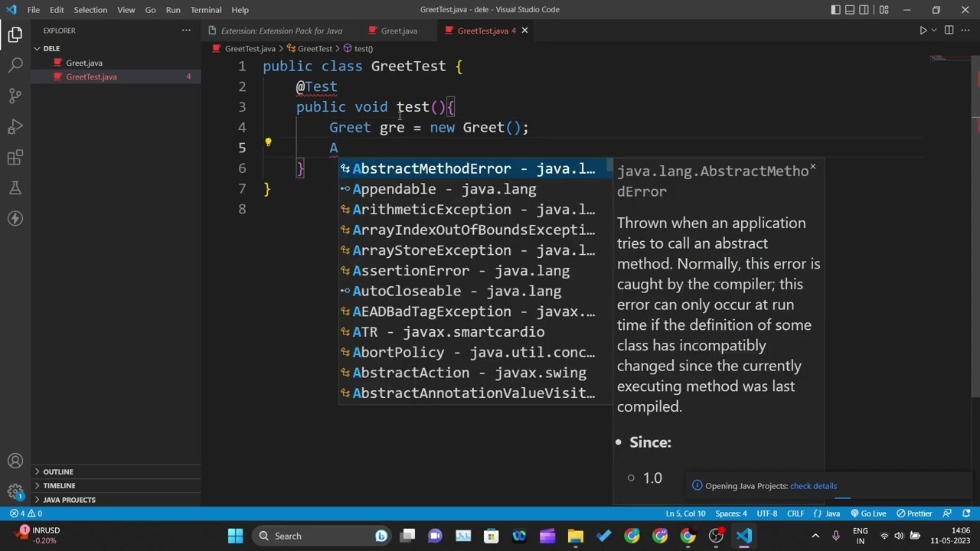Open editor More Actions ellipsis menu

965,31
